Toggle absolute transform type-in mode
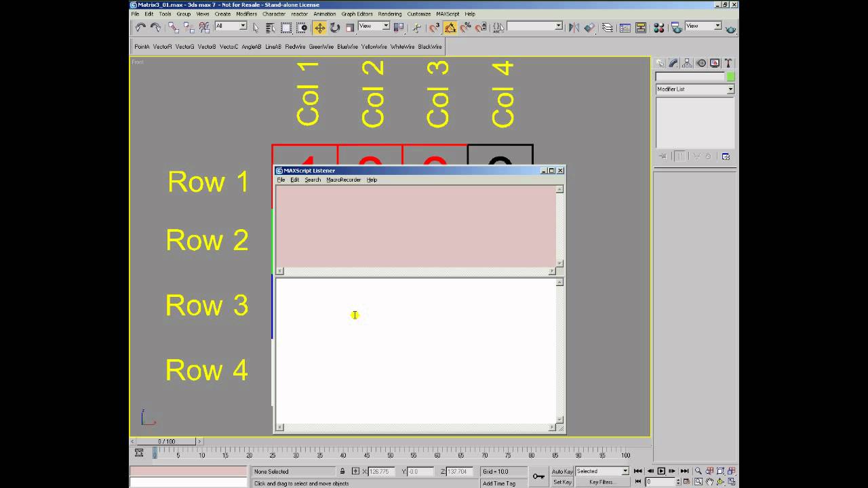The image size is (868, 488). pyautogui.click(x=355, y=471)
